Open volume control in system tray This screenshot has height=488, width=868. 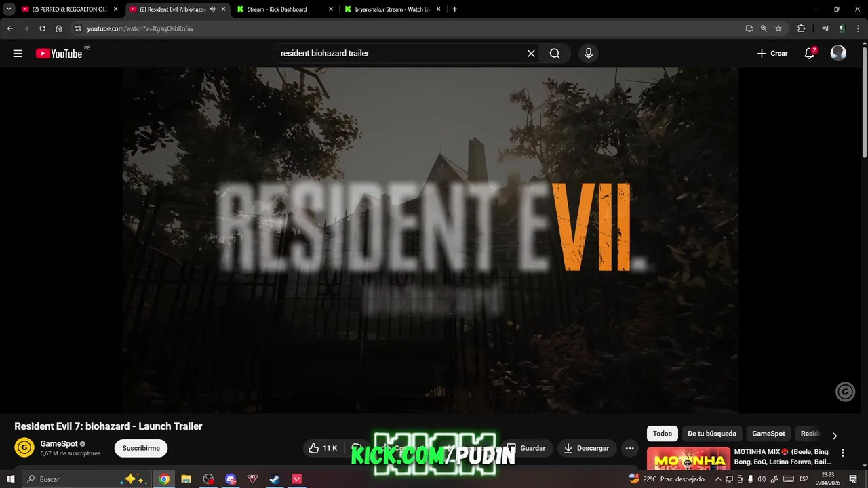click(762, 479)
